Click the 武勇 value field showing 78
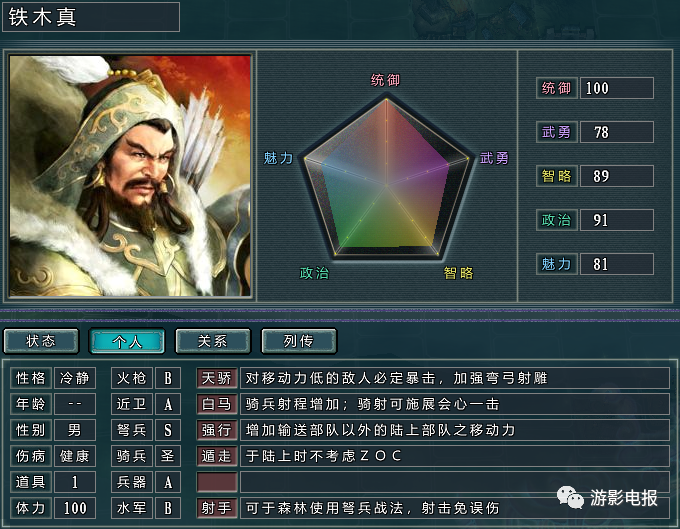Image resolution: width=680 pixels, height=529 pixels. (617, 132)
